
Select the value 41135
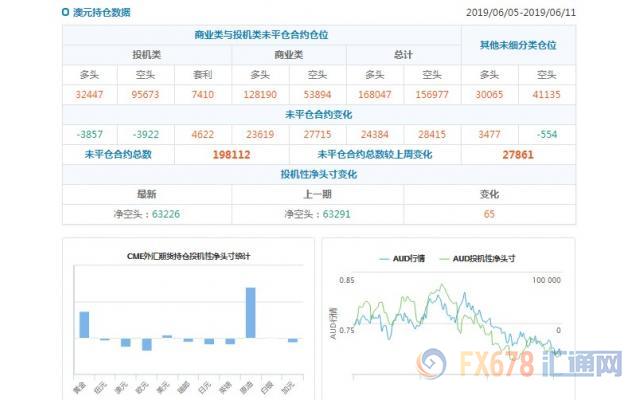547,95
